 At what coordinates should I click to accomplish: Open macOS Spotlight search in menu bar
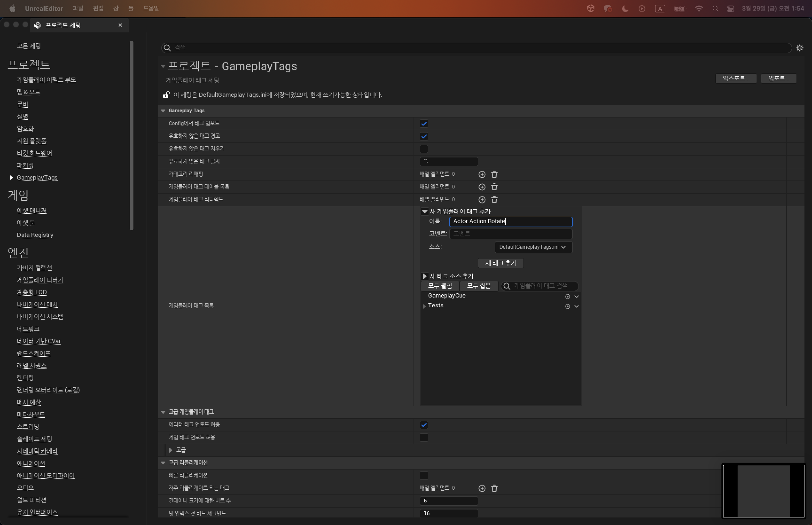pos(715,9)
